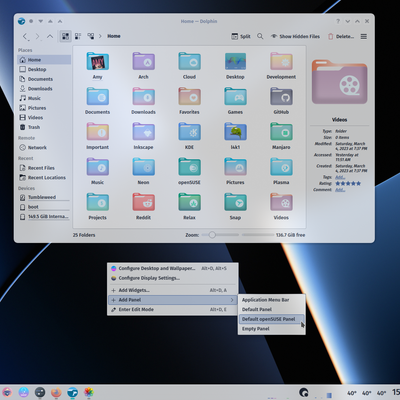The image size is (400, 400).
Task: Open Recent Files in sidebar
Action: 44,168
